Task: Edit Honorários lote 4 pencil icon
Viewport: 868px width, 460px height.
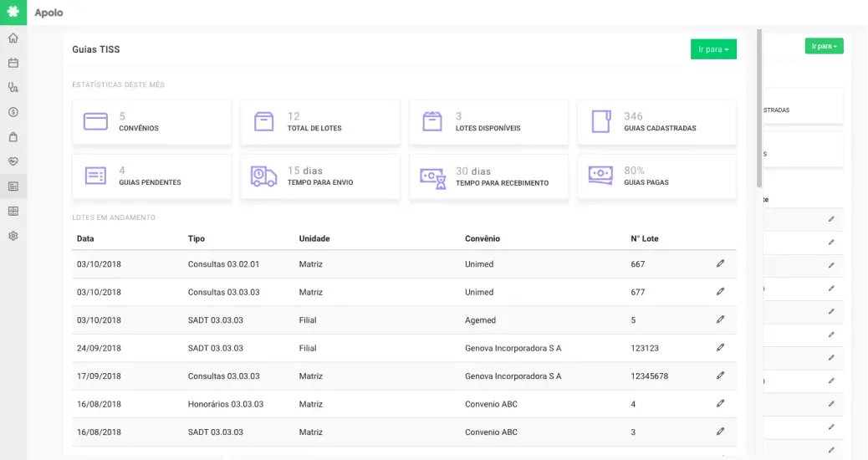Action: 720,403
